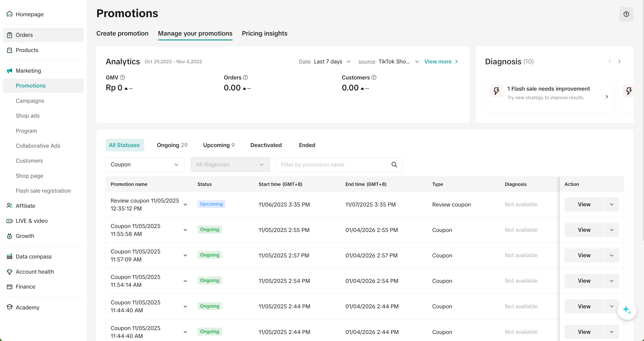Click the help icon next to the page header

point(626,14)
